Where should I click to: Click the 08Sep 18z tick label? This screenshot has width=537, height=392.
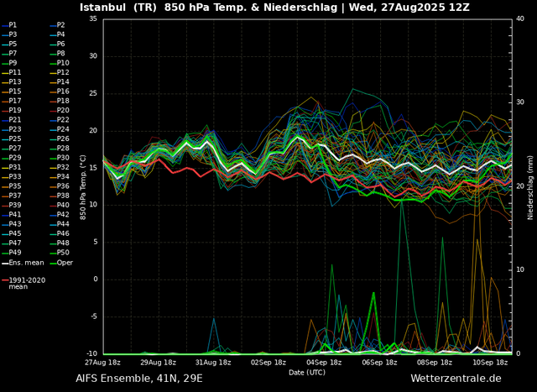pyautogui.click(x=435, y=363)
